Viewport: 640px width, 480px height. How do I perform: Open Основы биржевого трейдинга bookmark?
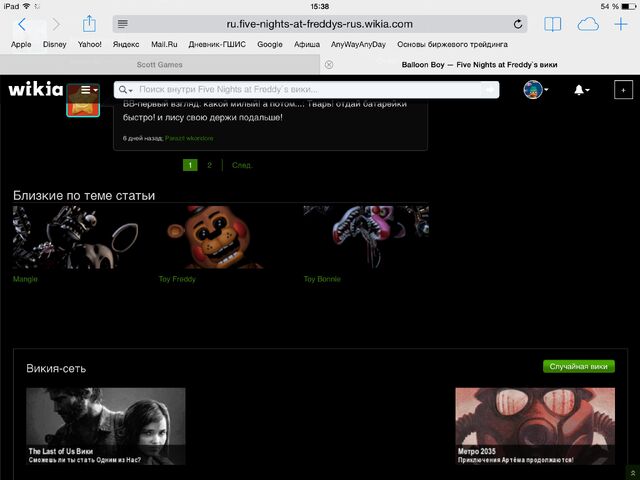[x=452, y=44]
